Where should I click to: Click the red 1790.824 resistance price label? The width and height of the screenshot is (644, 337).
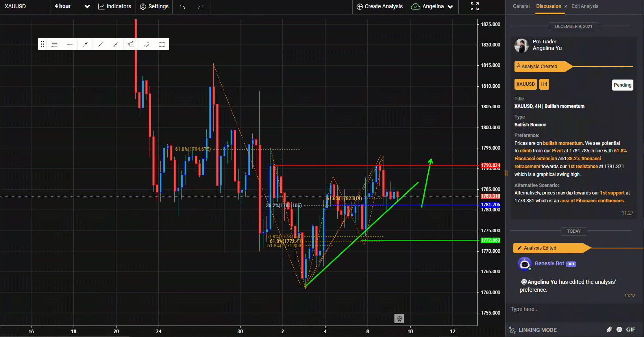point(490,165)
